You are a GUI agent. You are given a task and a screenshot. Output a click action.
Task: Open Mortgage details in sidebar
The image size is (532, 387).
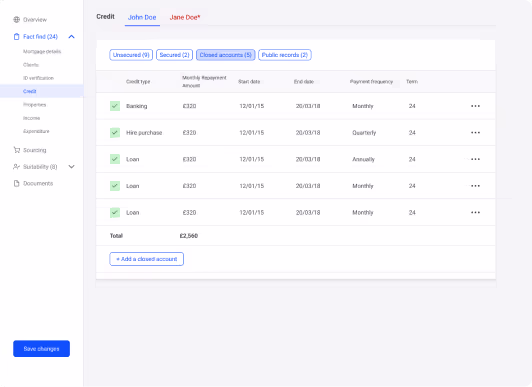[x=42, y=52]
